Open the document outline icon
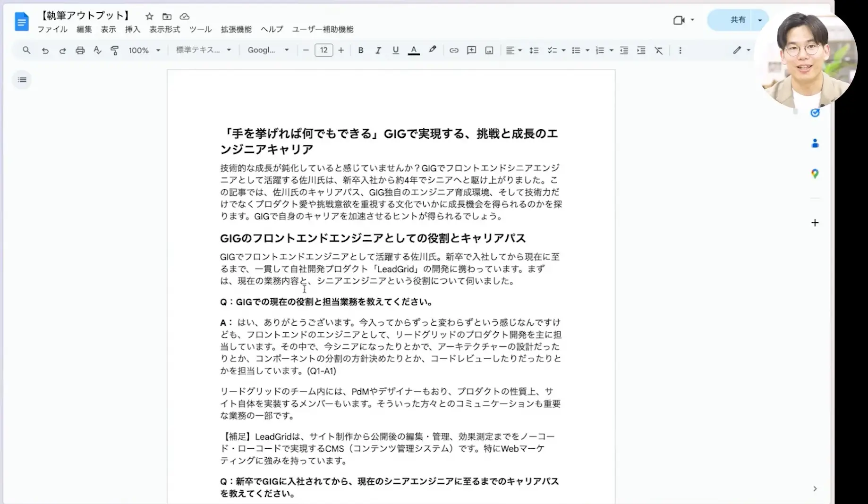868x504 pixels. 22,80
